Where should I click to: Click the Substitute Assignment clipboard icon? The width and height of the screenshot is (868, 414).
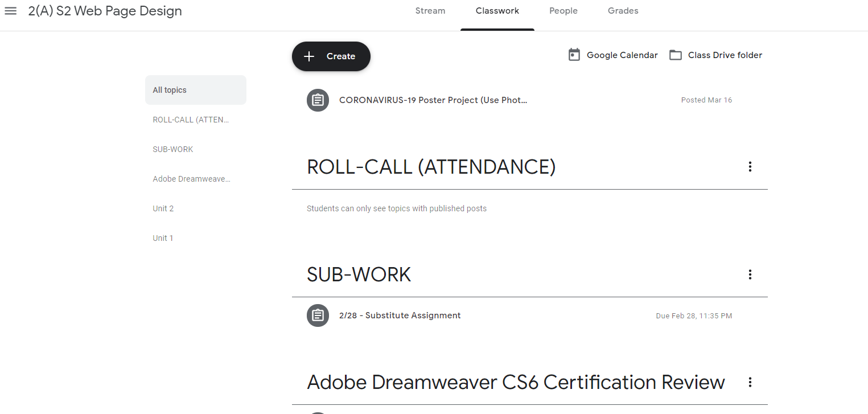318,315
